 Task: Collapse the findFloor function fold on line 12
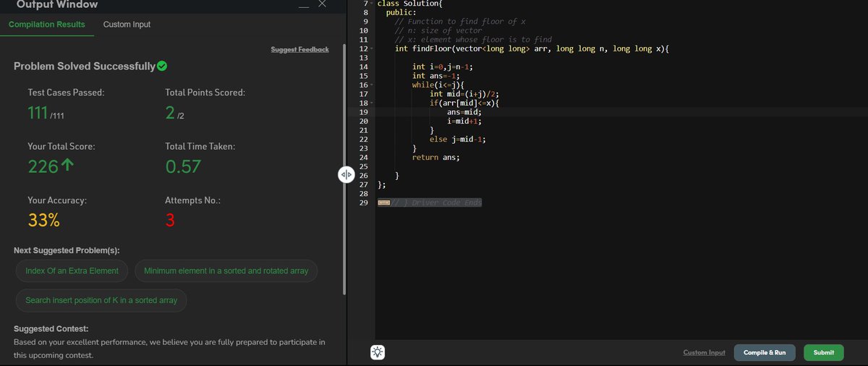tap(372, 48)
